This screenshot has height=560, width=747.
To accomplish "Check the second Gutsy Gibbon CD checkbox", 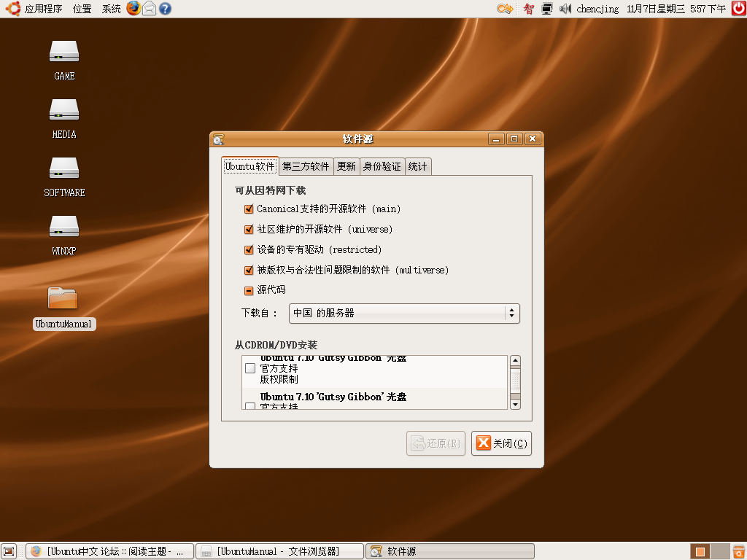I will click(250, 406).
